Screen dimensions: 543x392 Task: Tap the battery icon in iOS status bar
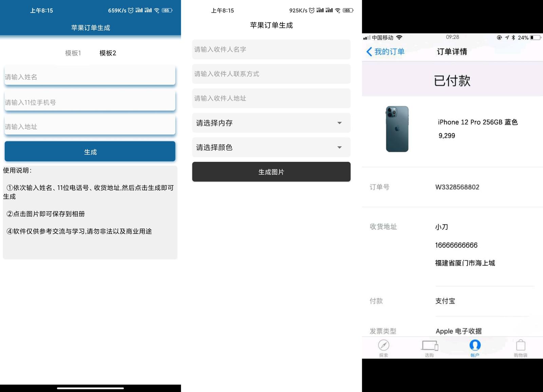[536, 38]
